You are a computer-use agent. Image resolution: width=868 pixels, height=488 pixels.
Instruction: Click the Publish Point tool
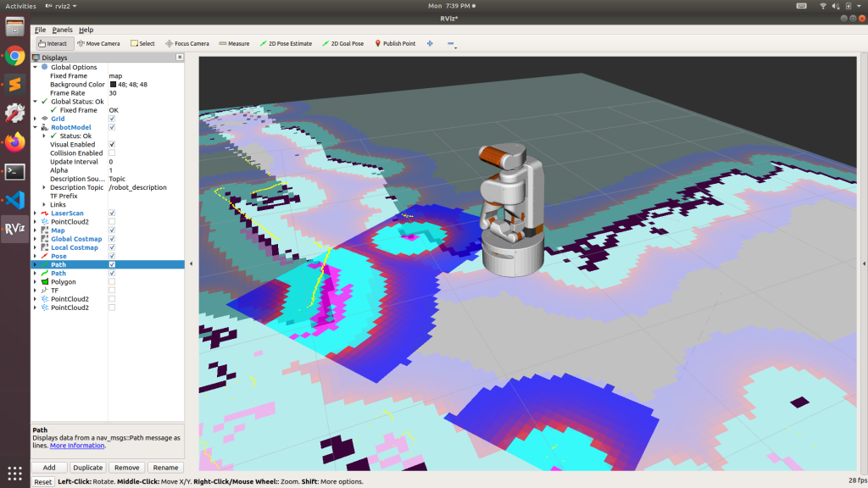coord(394,43)
